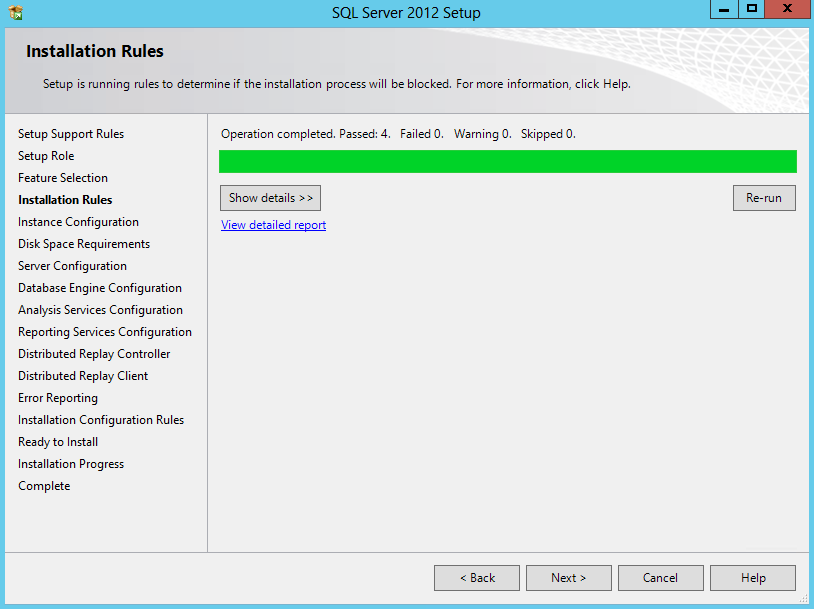
Task: Select Installation Rules step in sidebar
Action: tap(65, 200)
